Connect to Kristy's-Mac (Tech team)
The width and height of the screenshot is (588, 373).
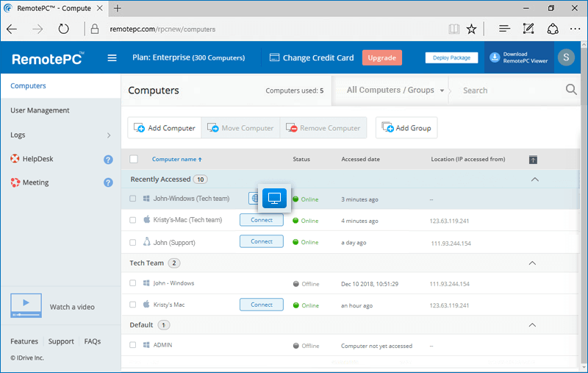coord(262,220)
